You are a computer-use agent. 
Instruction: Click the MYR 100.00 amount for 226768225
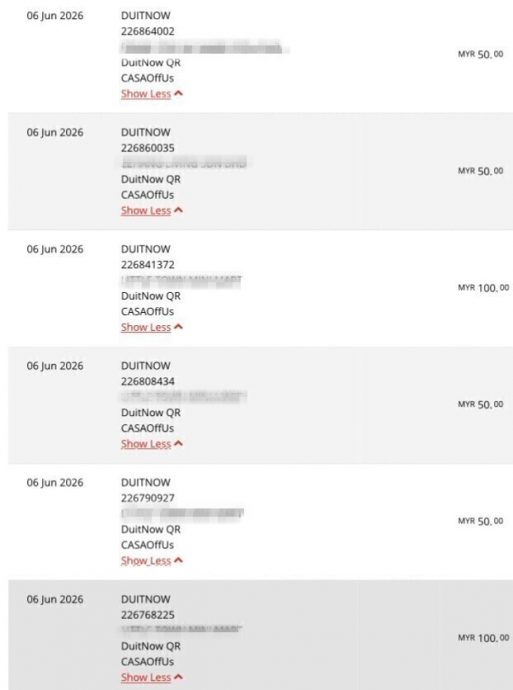pos(484,638)
